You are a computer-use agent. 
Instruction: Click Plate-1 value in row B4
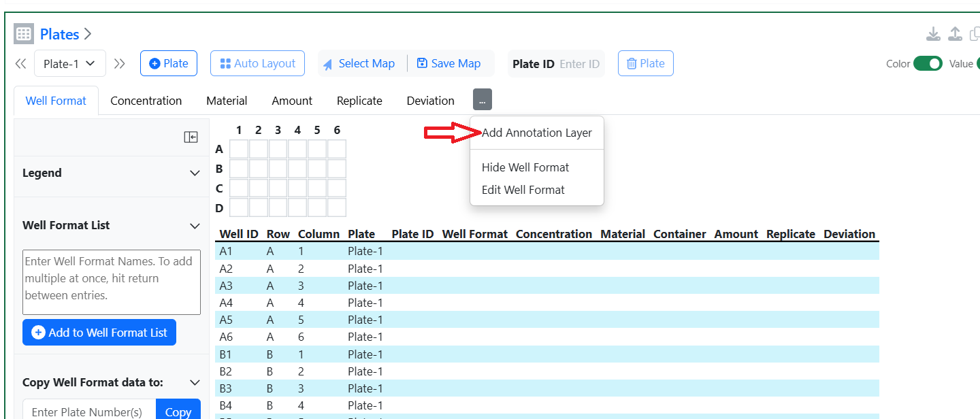click(365, 405)
